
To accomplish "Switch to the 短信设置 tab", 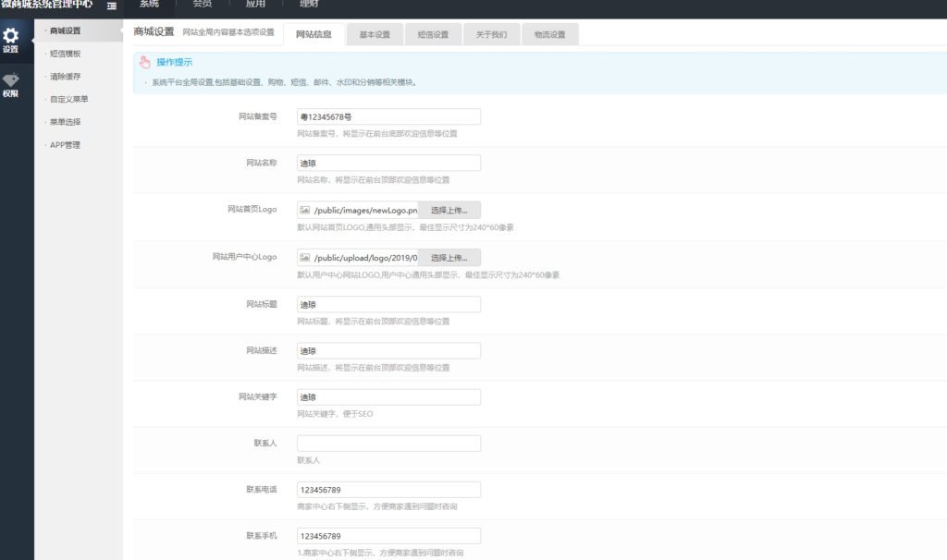I will tap(433, 35).
